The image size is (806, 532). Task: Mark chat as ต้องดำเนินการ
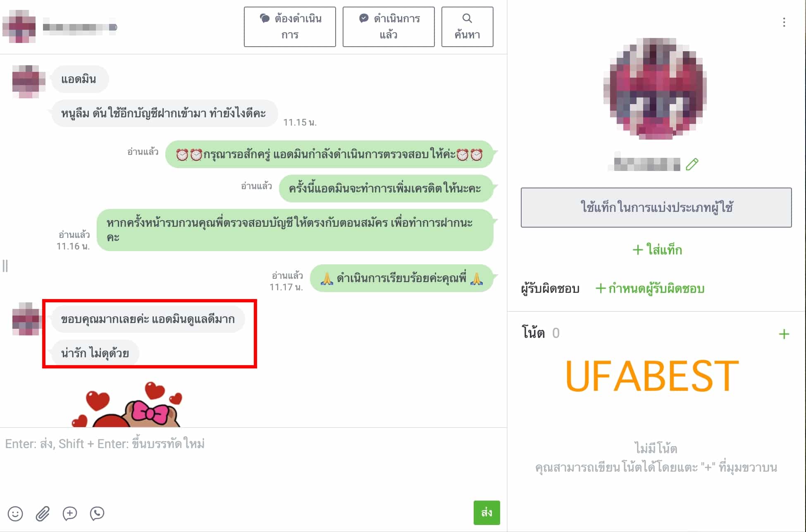click(x=290, y=27)
